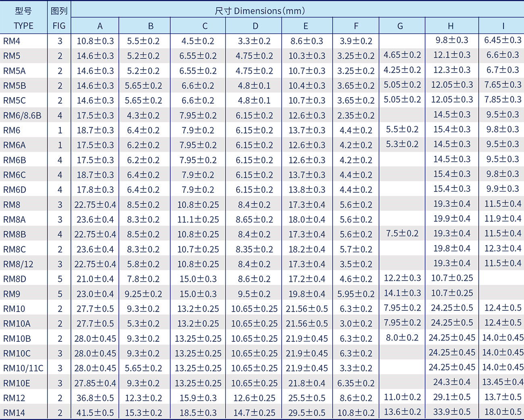Select column header D
The image size is (524, 420).
[x=255, y=26]
